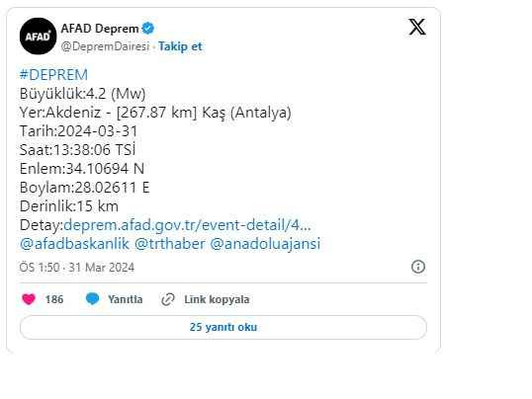Read replies via 25 yanıtı oku
The height and width of the screenshot is (399, 532).
[x=223, y=327]
